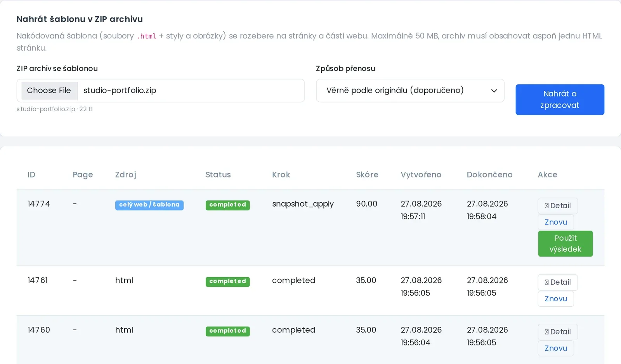Click the celý web / šablona badge
The image size is (621, 364).
pyautogui.click(x=149, y=205)
